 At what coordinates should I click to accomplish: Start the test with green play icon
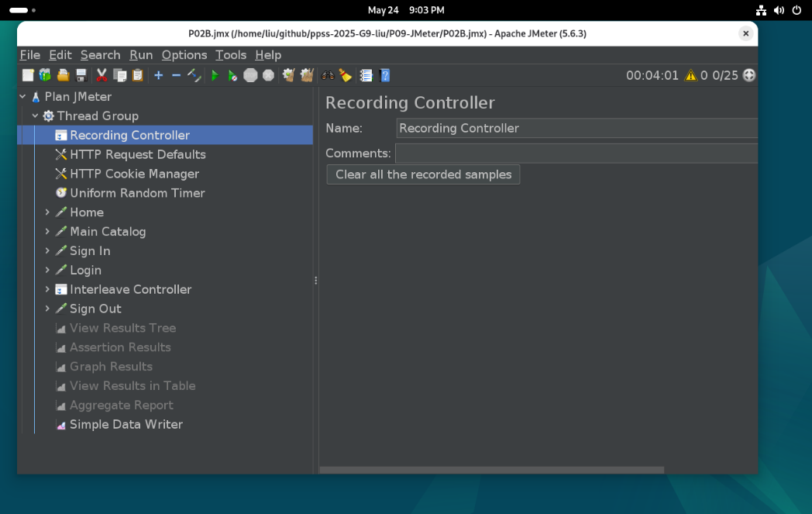pos(215,75)
